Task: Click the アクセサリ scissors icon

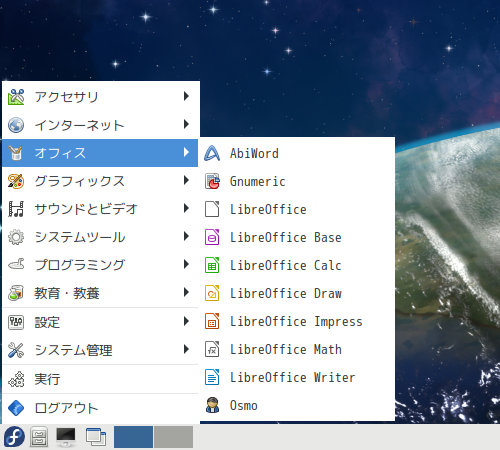Action: (16, 97)
